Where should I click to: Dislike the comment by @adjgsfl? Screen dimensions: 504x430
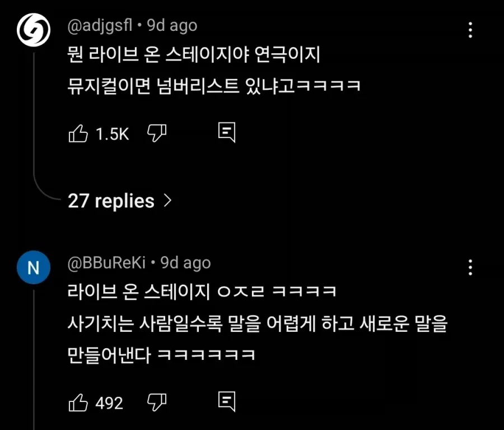pyautogui.click(x=157, y=133)
